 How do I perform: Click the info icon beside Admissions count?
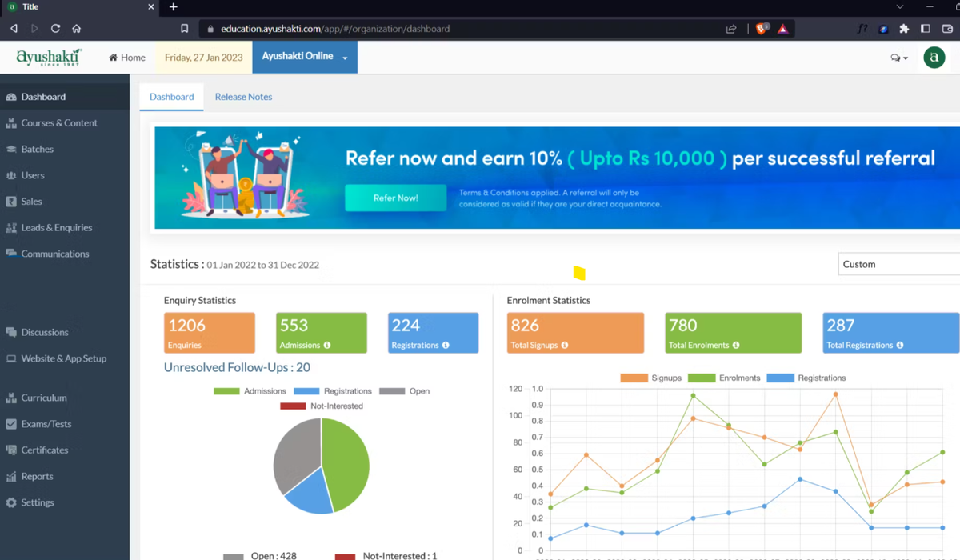coord(327,346)
